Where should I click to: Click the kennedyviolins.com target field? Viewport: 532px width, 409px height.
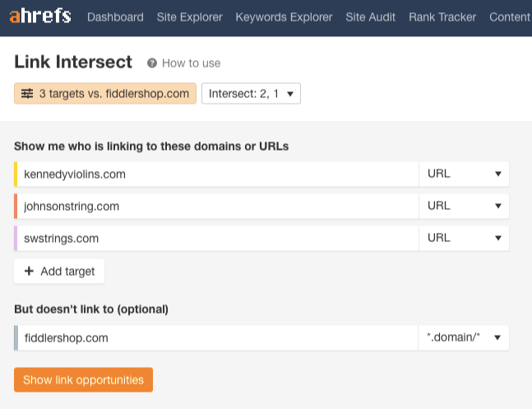click(217, 174)
